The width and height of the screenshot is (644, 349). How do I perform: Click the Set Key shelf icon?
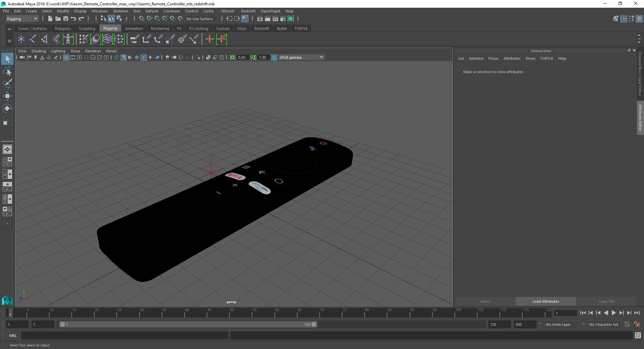pos(210,39)
